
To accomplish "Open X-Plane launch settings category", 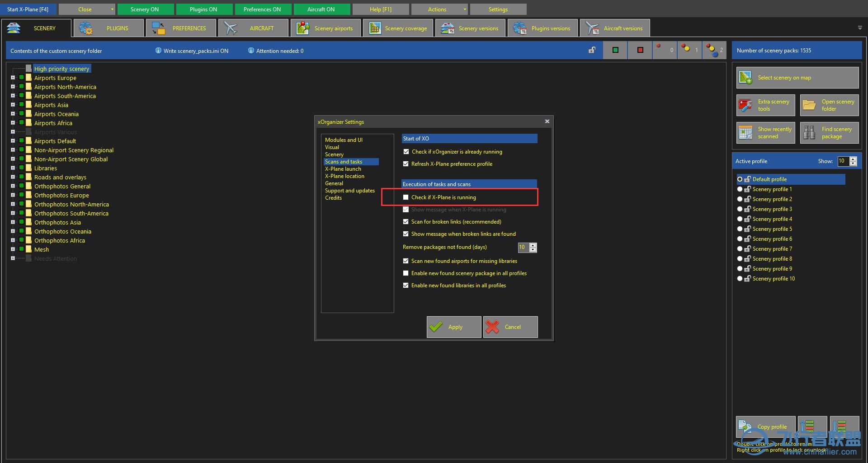I will tap(343, 169).
